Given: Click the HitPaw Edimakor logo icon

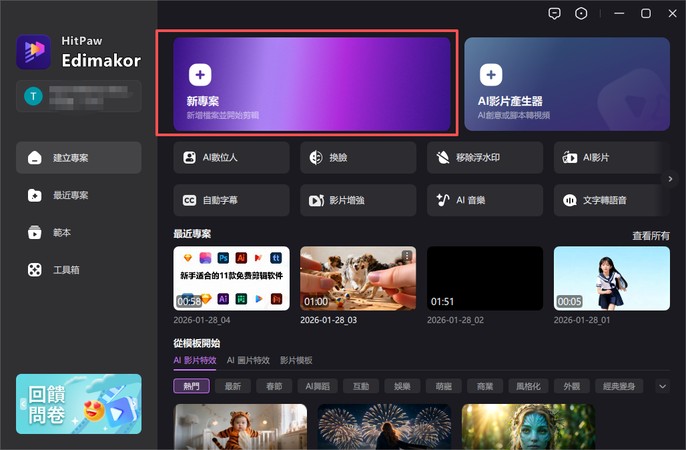Looking at the screenshot, I should (33, 52).
